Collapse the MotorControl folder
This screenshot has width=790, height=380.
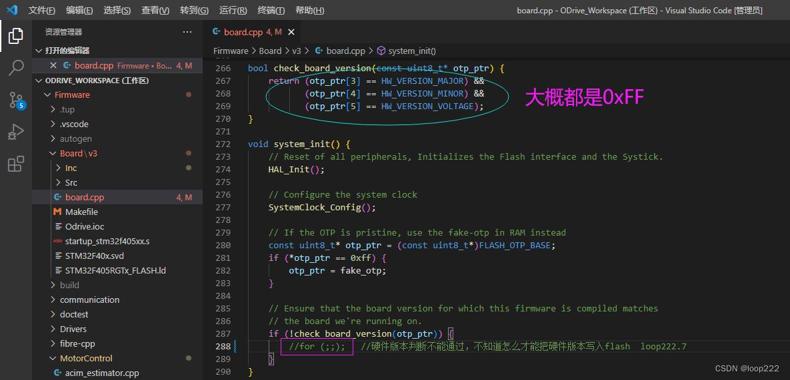[x=117, y=358]
